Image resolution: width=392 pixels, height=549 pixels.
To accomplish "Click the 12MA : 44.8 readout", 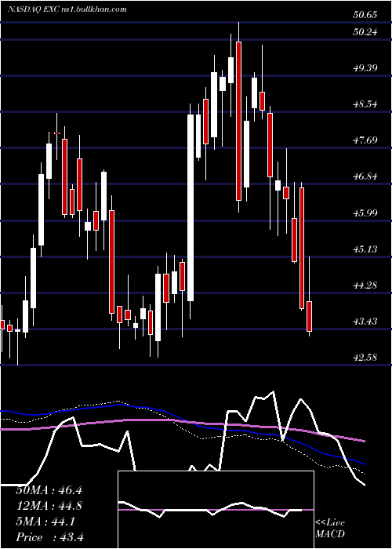I will [49, 506].
